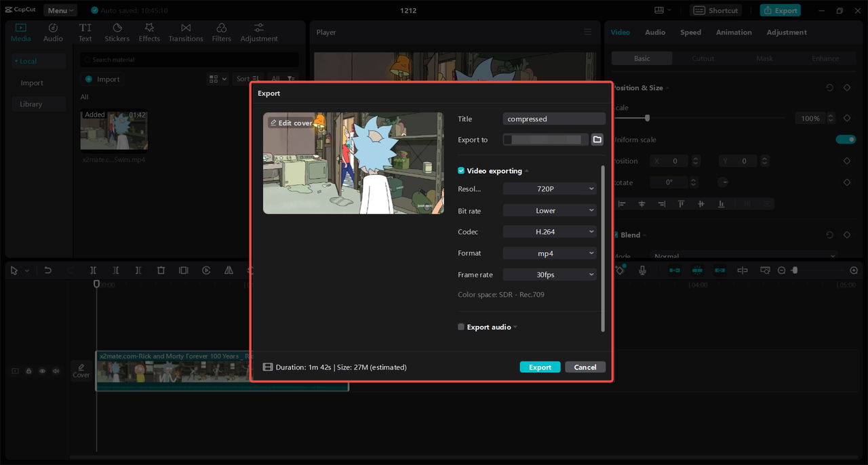
Task: Open the Transitions panel
Action: pyautogui.click(x=186, y=33)
